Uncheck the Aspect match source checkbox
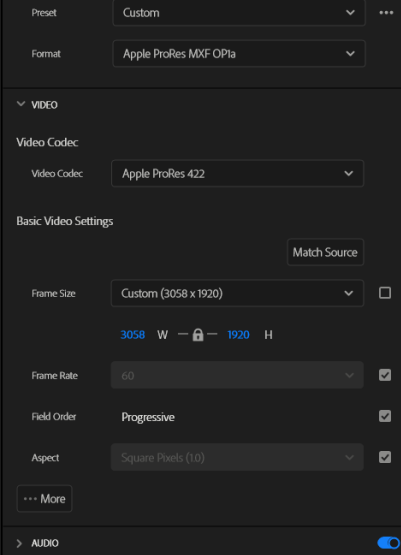 385,457
